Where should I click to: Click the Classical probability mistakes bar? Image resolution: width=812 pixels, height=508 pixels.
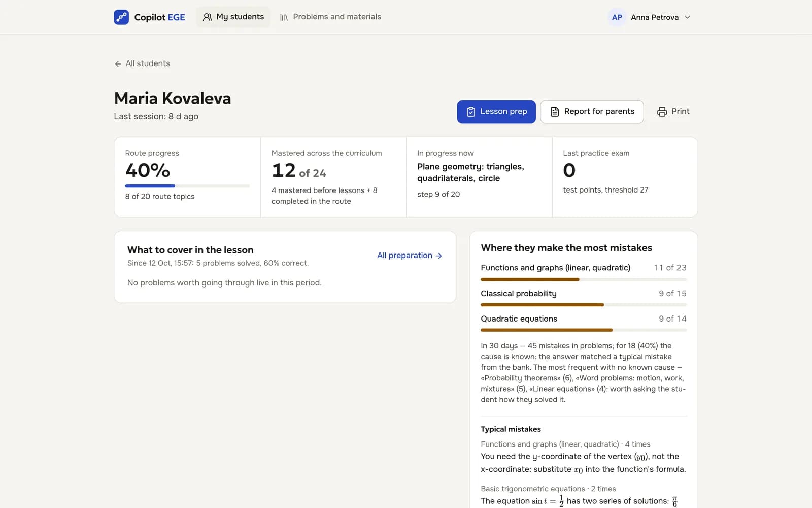(584, 305)
